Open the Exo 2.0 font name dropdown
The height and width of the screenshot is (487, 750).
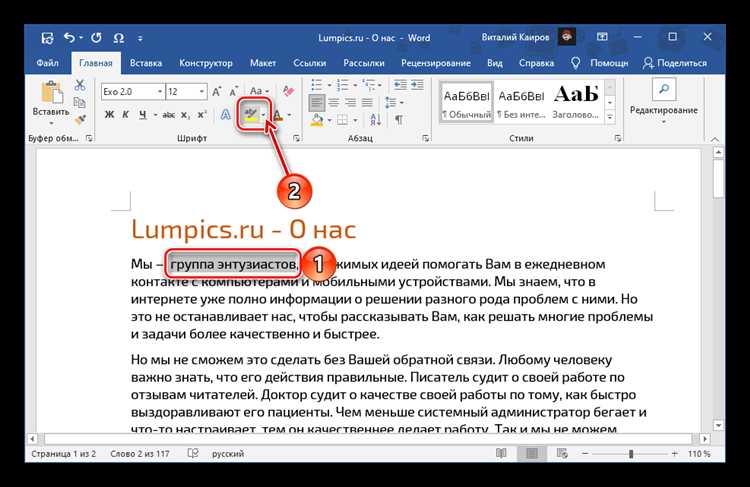tap(160, 91)
